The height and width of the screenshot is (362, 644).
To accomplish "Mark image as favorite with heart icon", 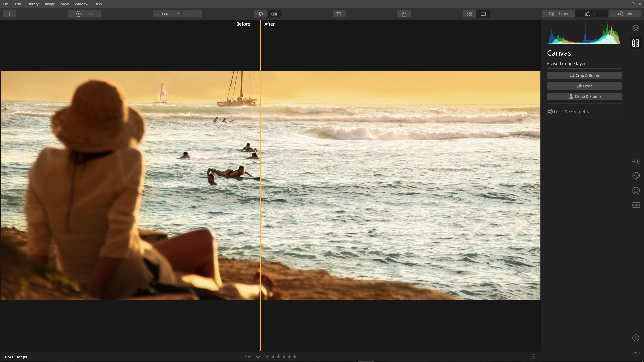I will (x=258, y=357).
